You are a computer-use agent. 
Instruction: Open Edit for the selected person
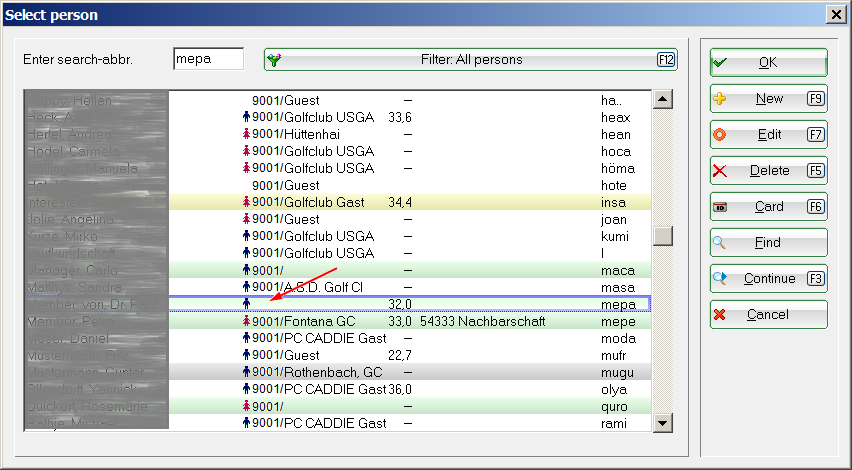768,135
